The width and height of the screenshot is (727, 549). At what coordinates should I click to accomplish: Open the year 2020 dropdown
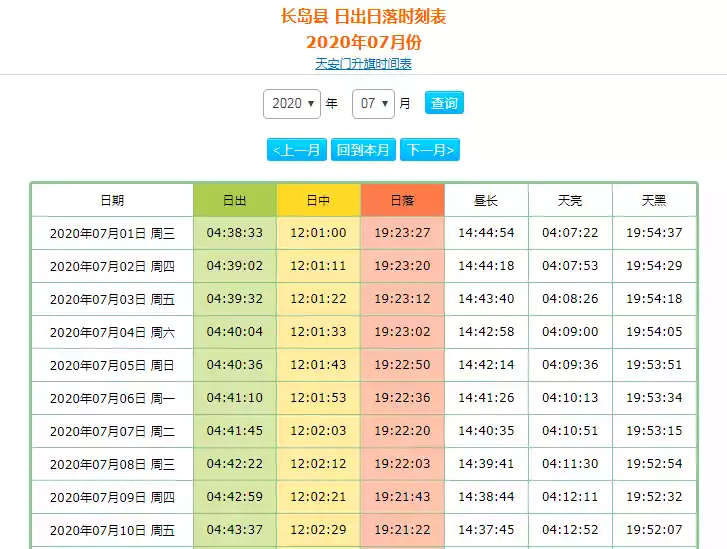click(x=291, y=104)
